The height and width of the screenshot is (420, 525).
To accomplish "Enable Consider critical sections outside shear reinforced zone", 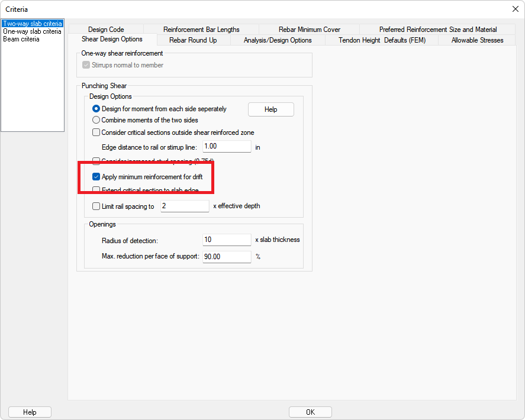I will pos(96,133).
